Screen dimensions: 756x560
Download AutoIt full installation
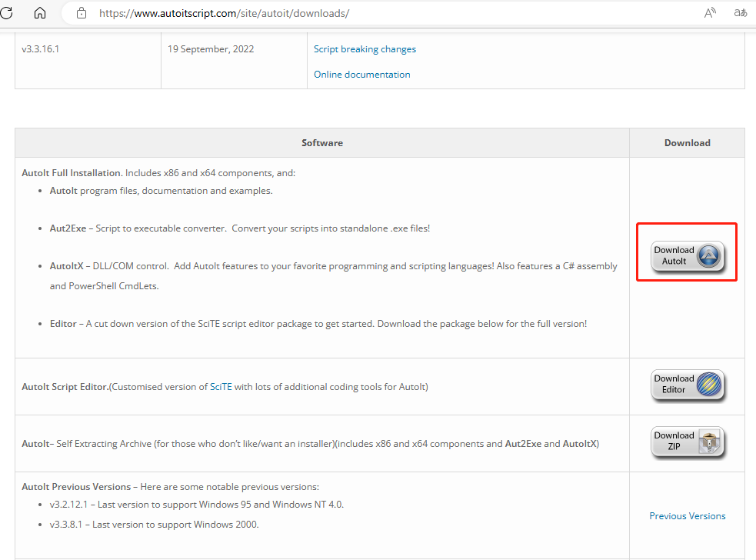[688, 256]
